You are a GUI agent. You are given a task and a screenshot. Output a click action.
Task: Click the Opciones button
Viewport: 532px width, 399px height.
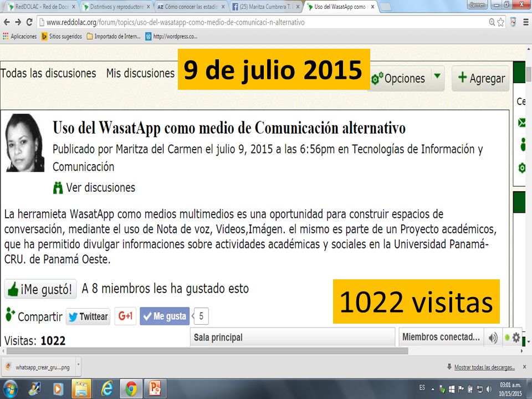400,78
